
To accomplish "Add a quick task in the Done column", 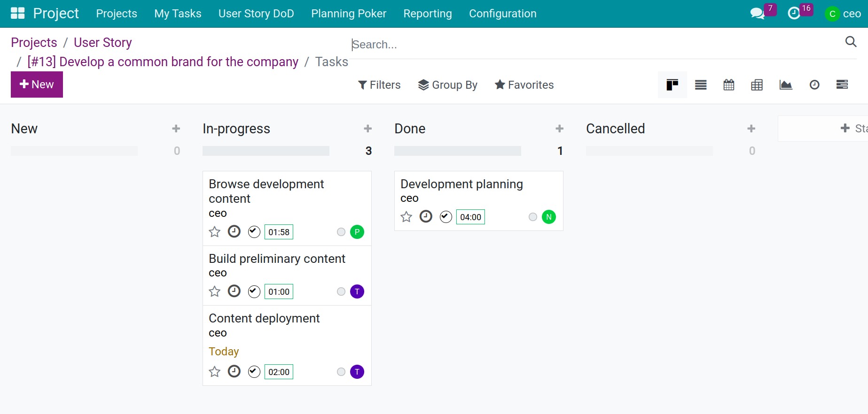I will [560, 129].
